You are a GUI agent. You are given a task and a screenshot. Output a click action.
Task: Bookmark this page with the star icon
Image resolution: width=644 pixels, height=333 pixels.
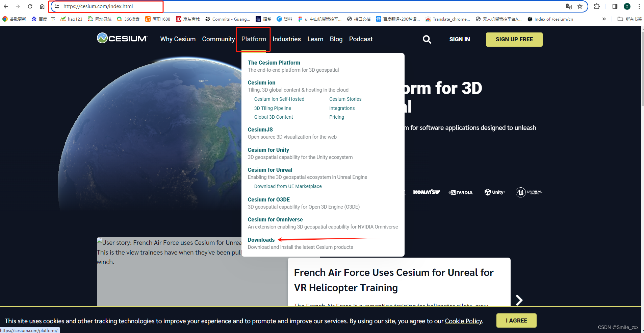click(x=580, y=6)
